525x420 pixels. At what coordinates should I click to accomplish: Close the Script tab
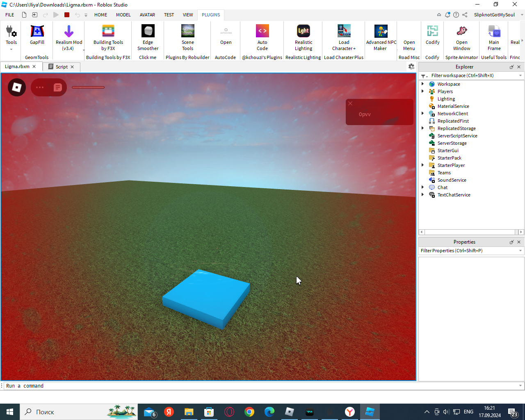click(x=72, y=66)
